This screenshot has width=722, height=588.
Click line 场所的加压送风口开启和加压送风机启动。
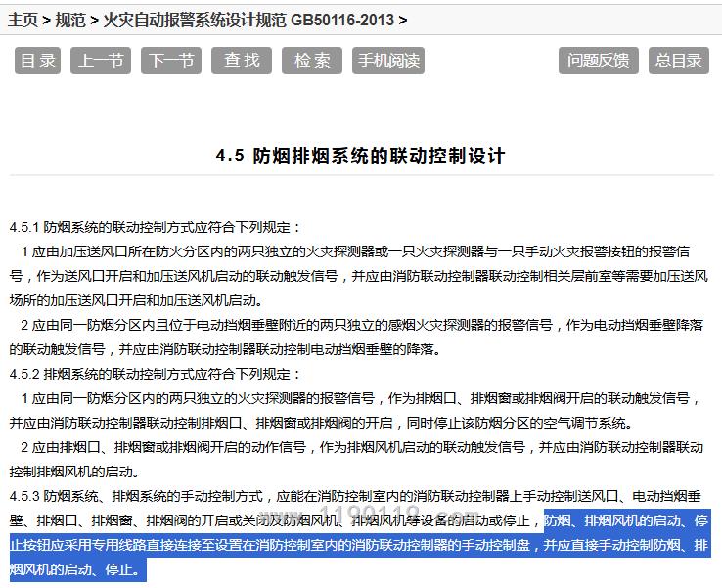pos(136,300)
